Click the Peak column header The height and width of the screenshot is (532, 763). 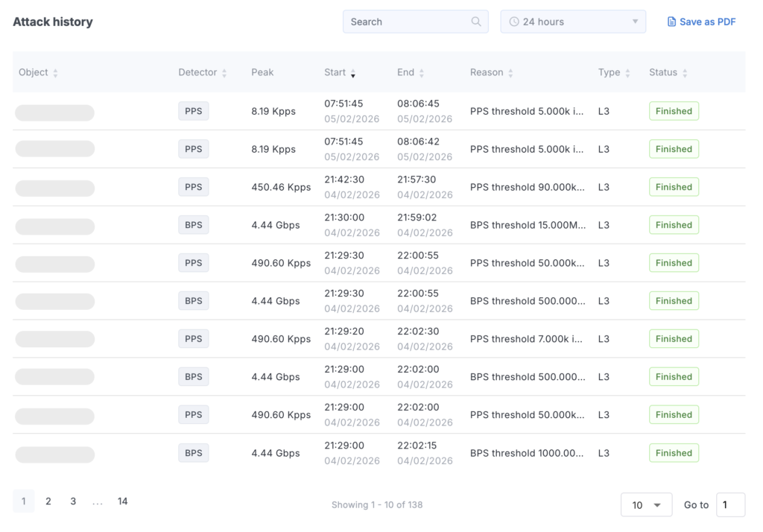262,72
